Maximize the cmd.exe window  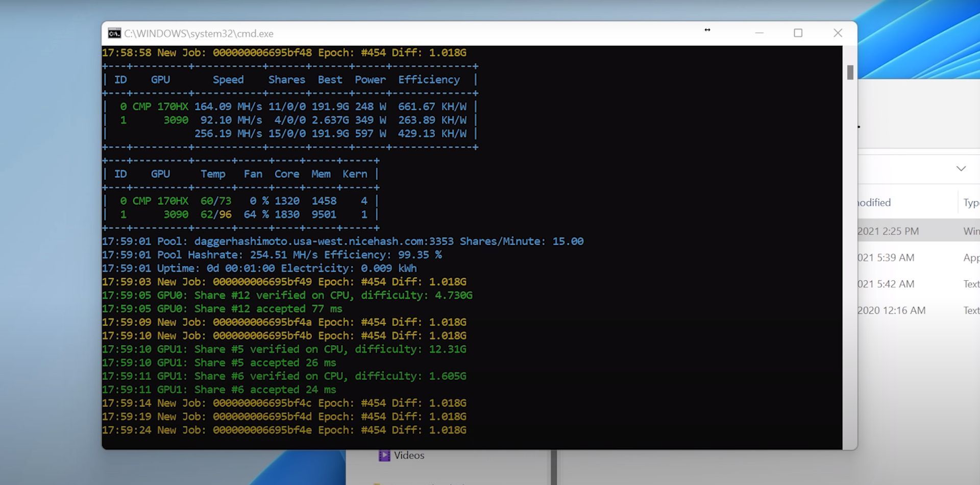pos(798,33)
